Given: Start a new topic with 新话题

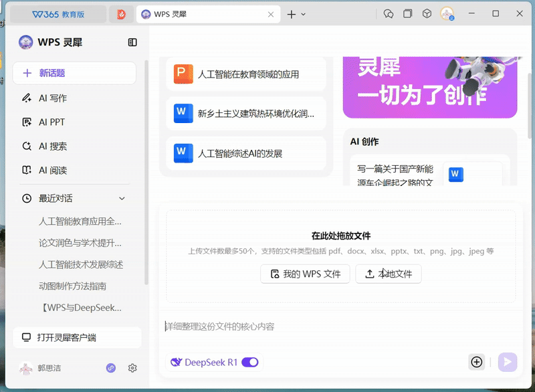Looking at the screenshot, I should pos(74,73).
